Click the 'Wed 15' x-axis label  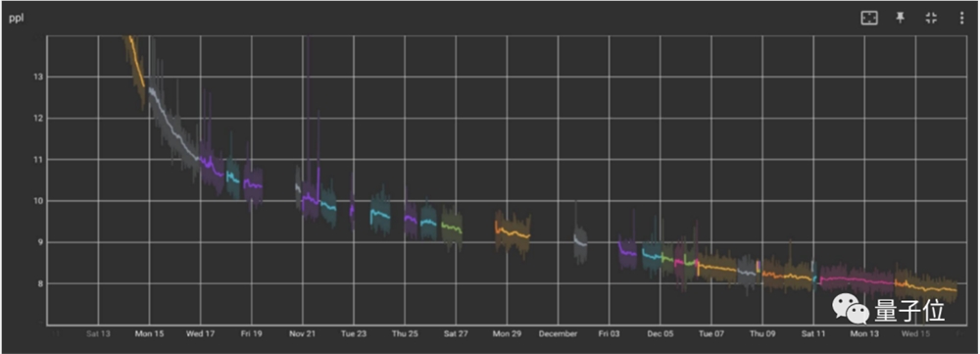915,334
